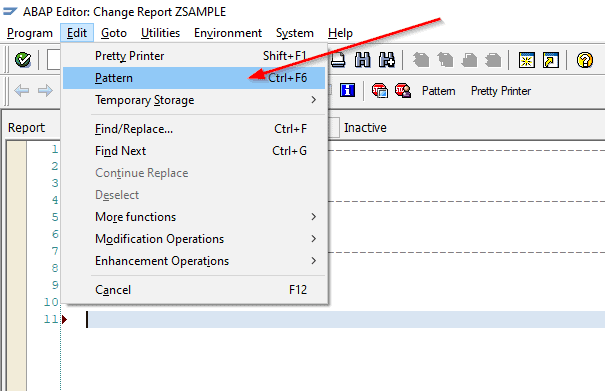Click the Print icon in the toolbar
This screenshot has height=391, width=605.
(x=338, y=60)
